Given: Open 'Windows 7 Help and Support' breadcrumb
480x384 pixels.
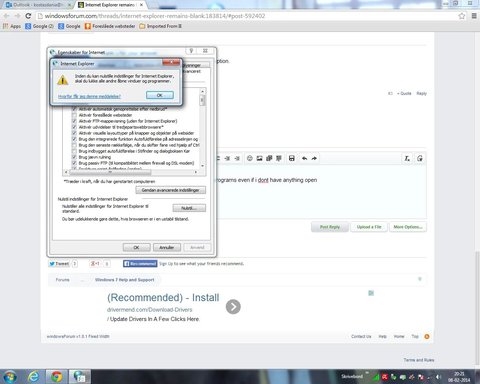Looking at the screenshot, I should 125,280.
